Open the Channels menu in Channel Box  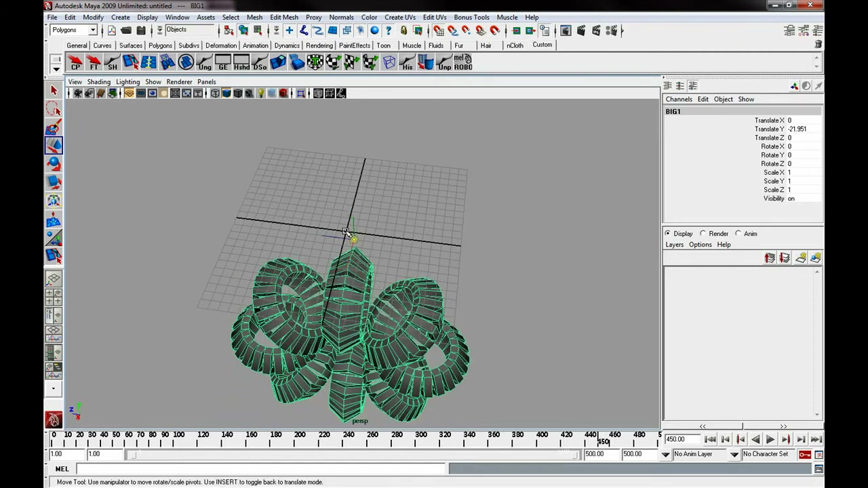pyautogui.click(x=679, y=100)
